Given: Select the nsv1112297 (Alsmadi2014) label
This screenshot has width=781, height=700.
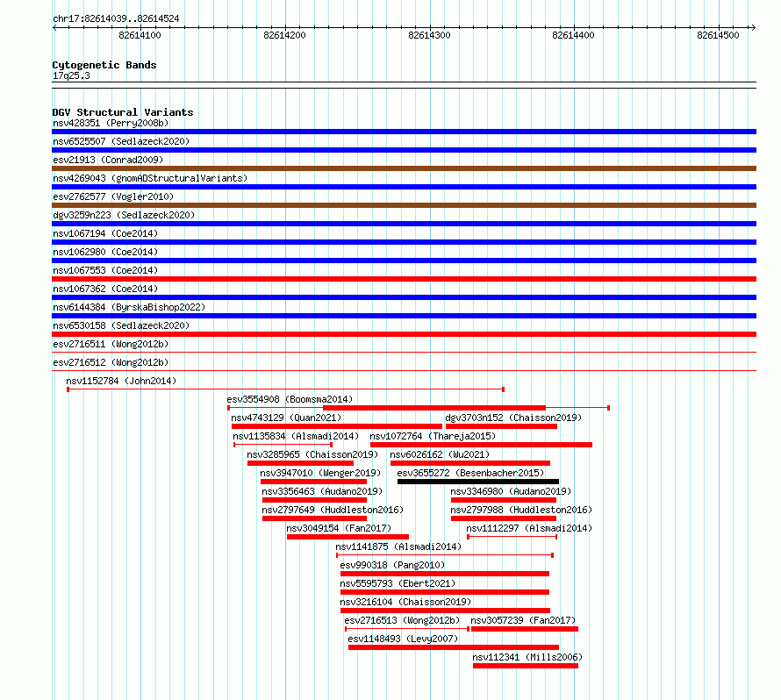Looking at the screenshot, I should (529, 528).
